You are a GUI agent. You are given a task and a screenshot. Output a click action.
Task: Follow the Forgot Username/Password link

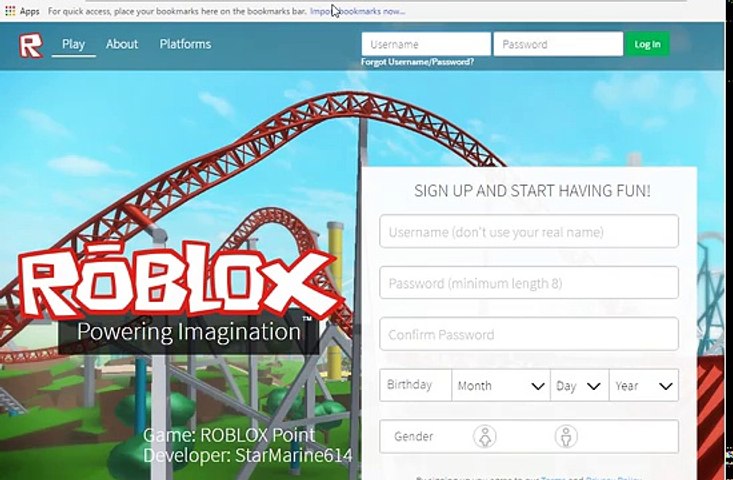coord(417,62)
